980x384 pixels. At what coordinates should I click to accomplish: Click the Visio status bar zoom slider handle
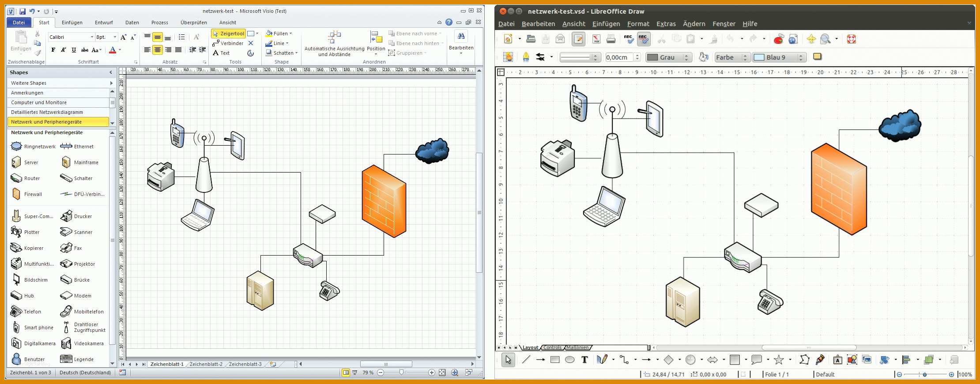tap(401, 373)
